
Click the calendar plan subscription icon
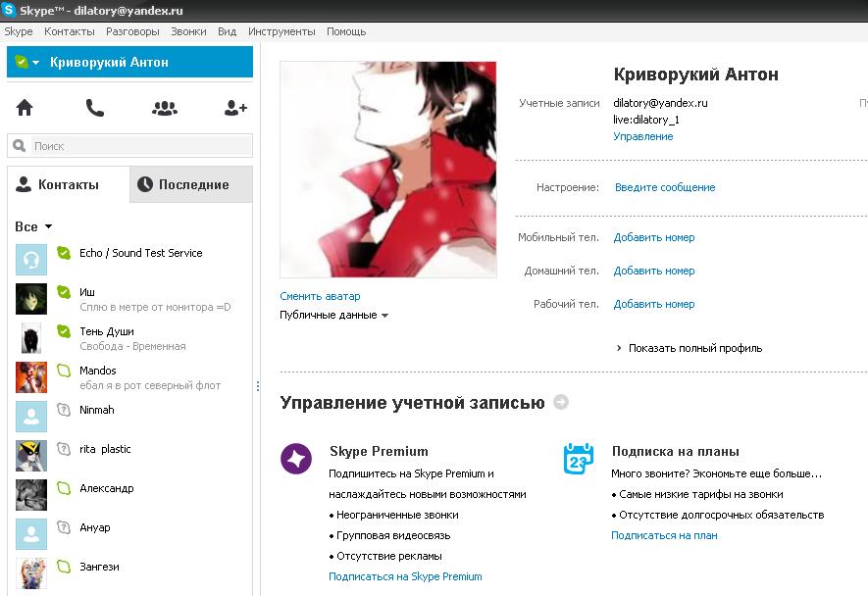click(x=579, y=459)
